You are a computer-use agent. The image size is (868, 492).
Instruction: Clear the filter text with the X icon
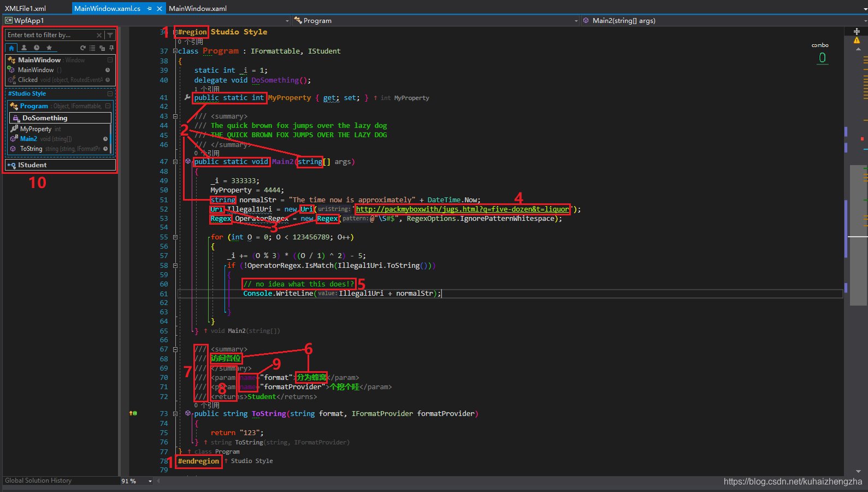pyautogui.click(x=99, y=35)
